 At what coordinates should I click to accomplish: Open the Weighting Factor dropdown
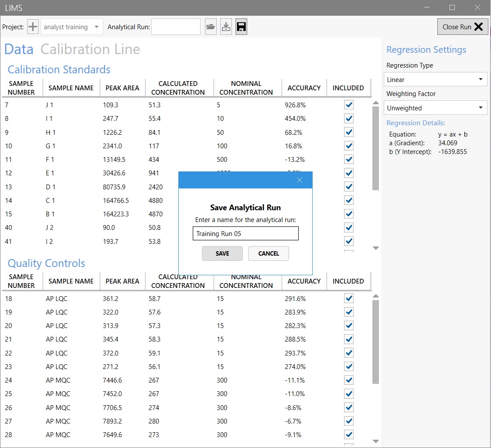pyautogui.click(x=435, y=107)
